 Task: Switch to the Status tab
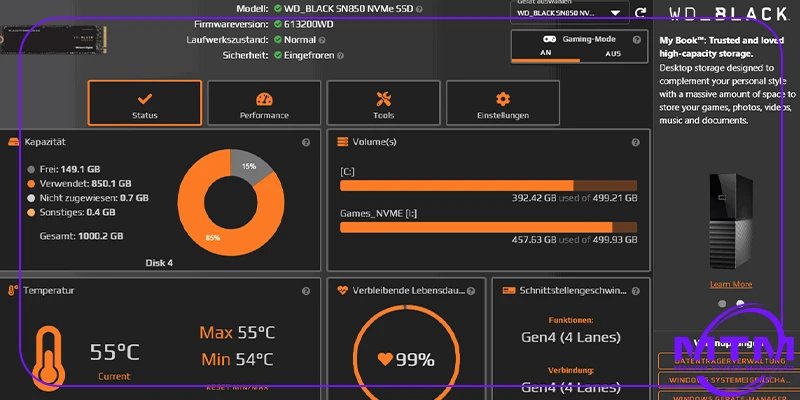(145, 103)
